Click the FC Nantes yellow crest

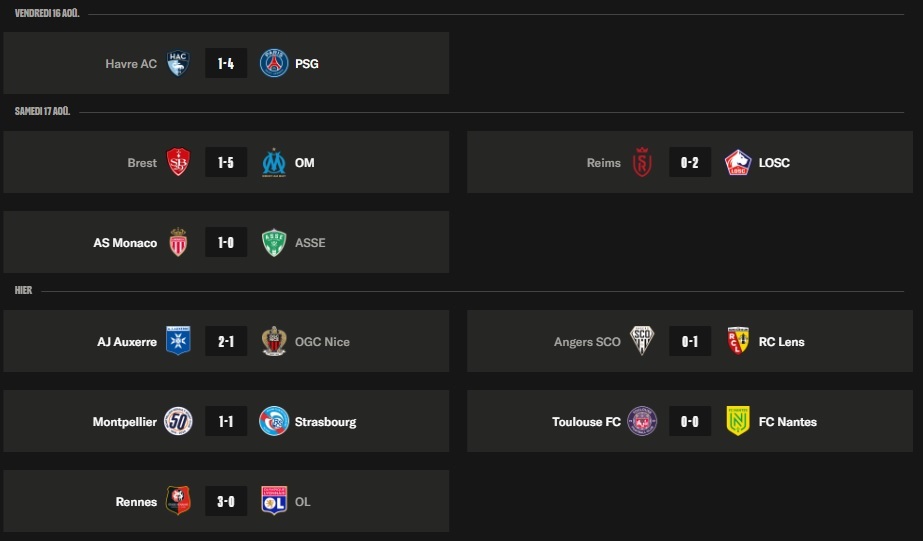[738, 421]
